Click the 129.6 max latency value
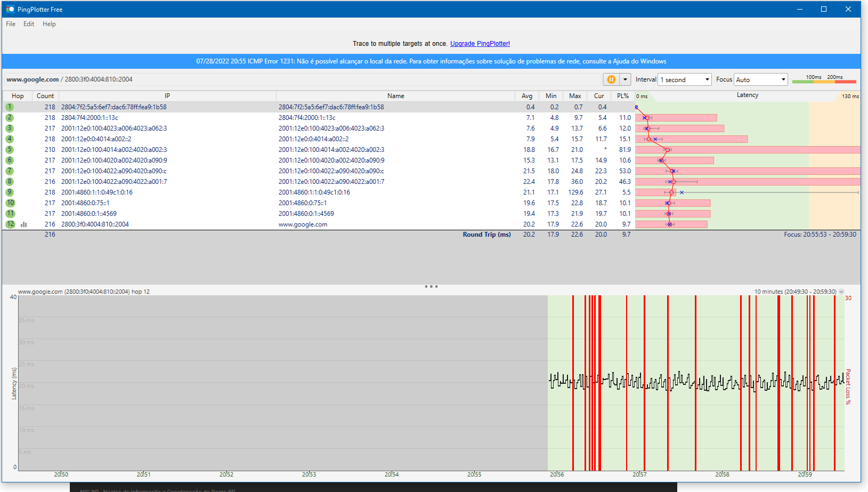The image size is (868, 492). (575, 192)
